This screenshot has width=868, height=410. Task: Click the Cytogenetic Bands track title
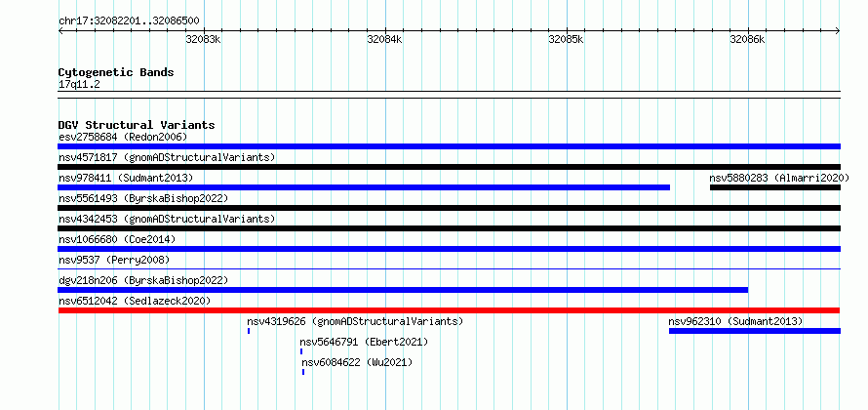(116, 72)
